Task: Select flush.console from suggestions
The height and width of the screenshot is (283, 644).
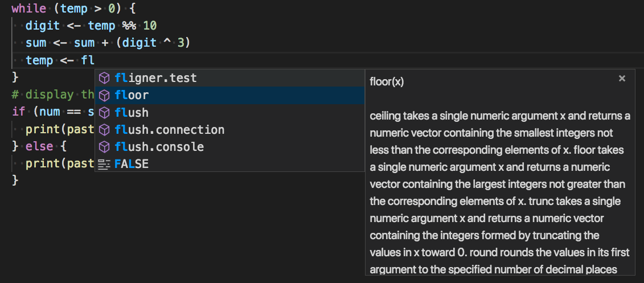Action: (159, 147)
